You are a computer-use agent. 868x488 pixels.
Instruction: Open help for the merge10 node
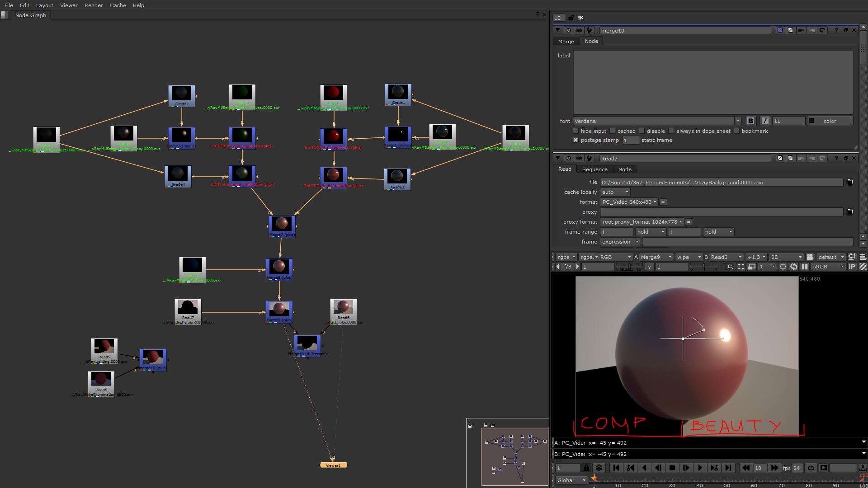point(836,30)
